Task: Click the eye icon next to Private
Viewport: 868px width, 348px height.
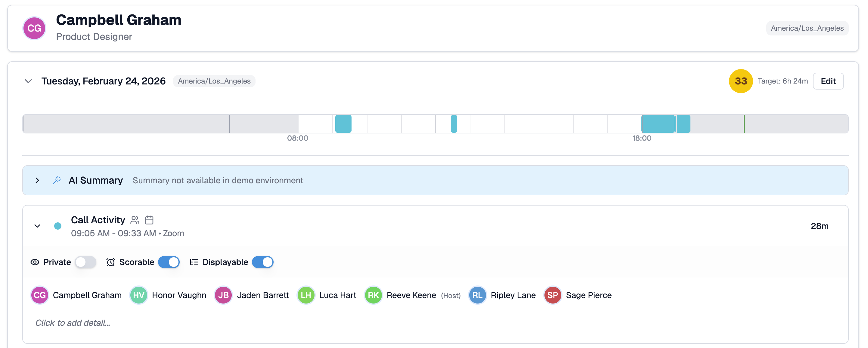Action: pyautogui.click(x=35, y=262)
